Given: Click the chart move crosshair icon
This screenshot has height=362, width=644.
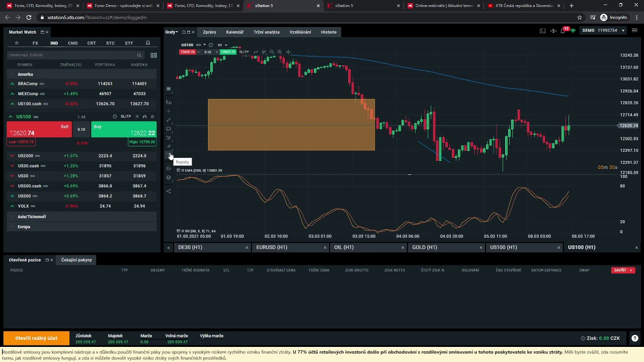Looking at the screenshot, I should (288, 52).
